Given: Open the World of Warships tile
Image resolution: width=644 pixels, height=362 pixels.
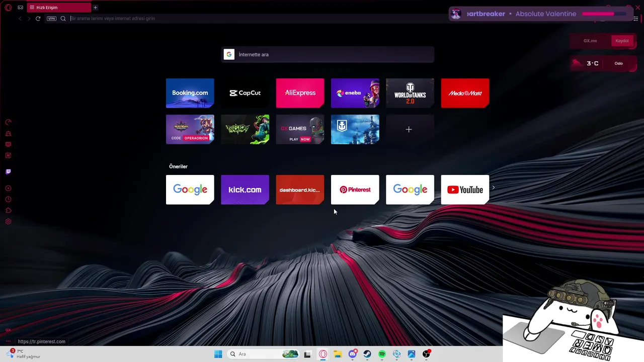Looking at the screenshot, I should click(x=355, y=129).
